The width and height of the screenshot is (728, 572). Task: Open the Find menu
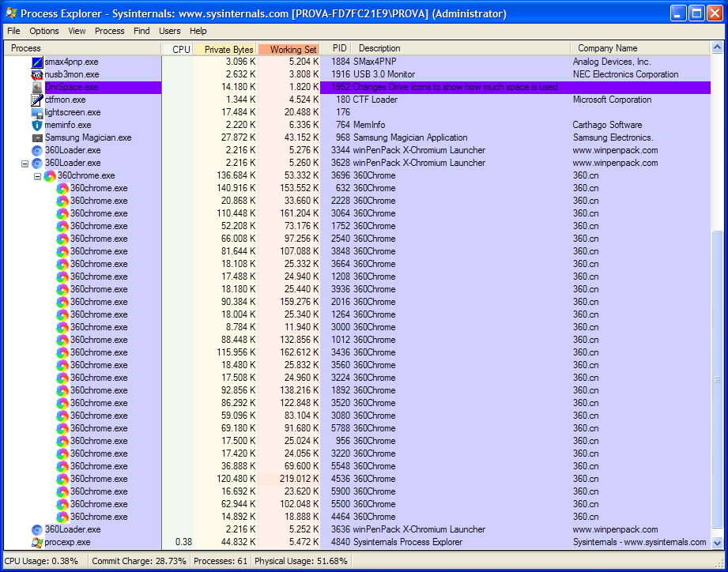click(141, 31)
